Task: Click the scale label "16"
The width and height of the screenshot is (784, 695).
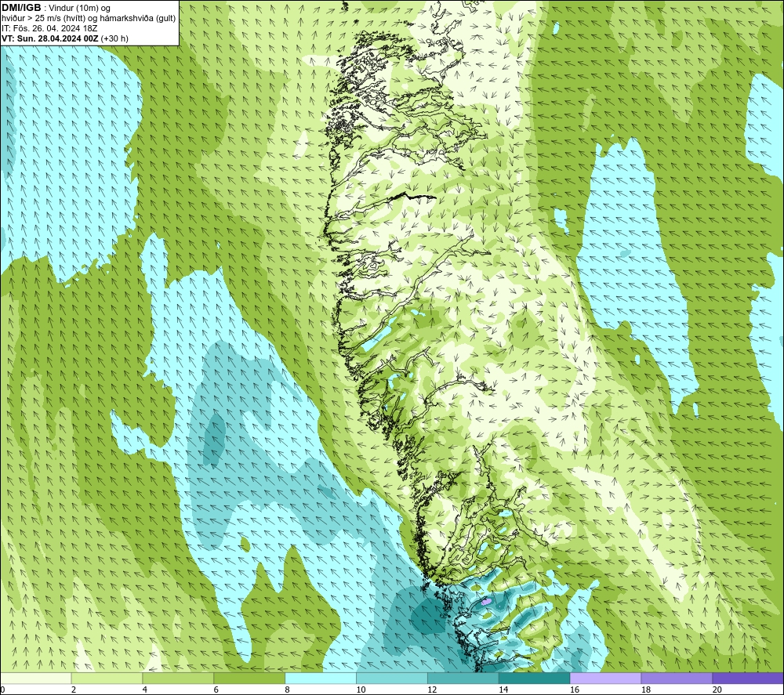Action: 575,690
